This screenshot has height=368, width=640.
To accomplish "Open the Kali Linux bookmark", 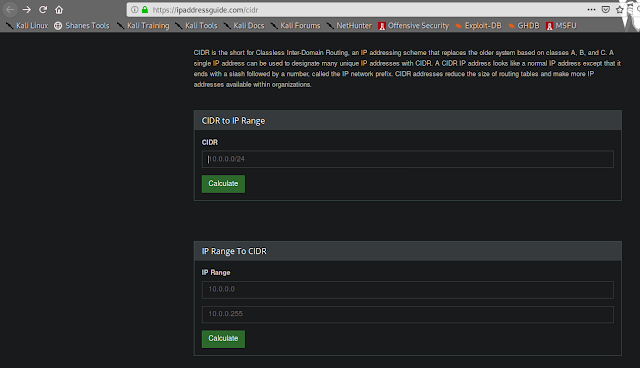I will 27,26.
